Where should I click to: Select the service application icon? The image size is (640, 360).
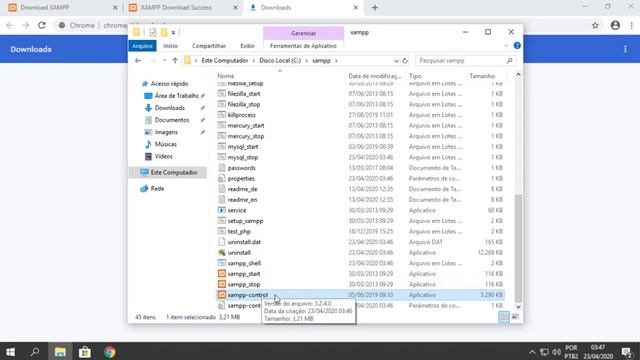pyautogui.click(x=222, y=210)
